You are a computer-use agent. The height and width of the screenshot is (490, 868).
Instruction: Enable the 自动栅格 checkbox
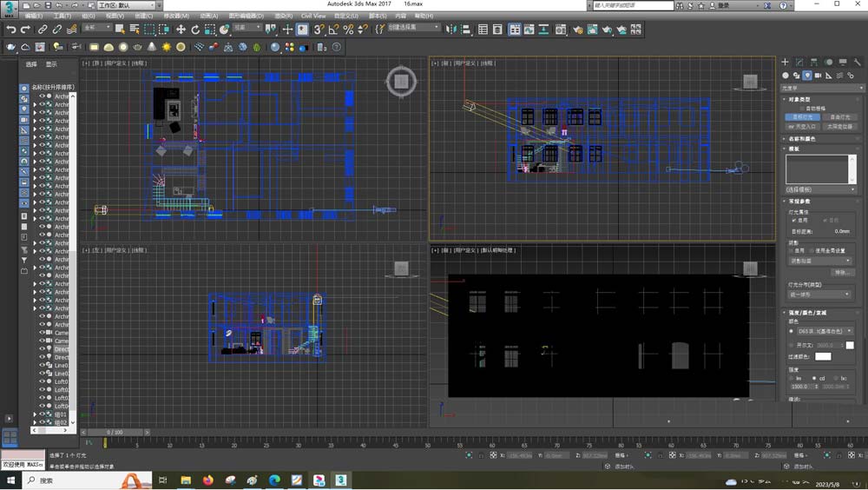803,109
